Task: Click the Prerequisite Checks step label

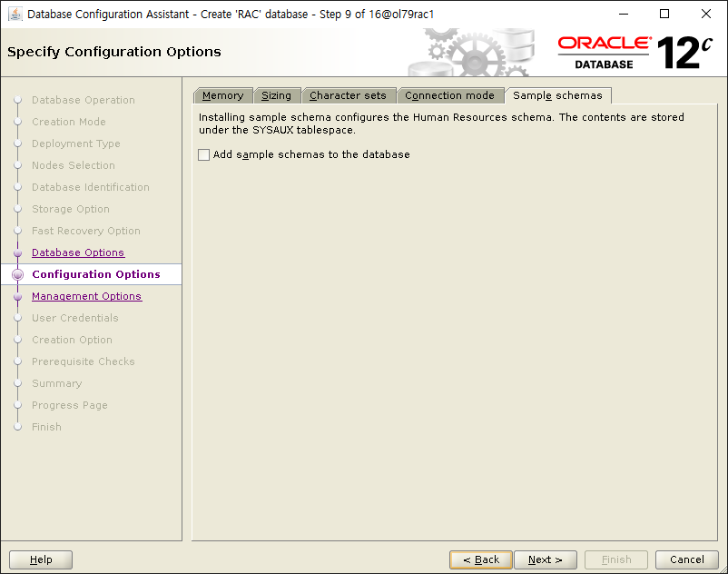Action: (84, 361)
